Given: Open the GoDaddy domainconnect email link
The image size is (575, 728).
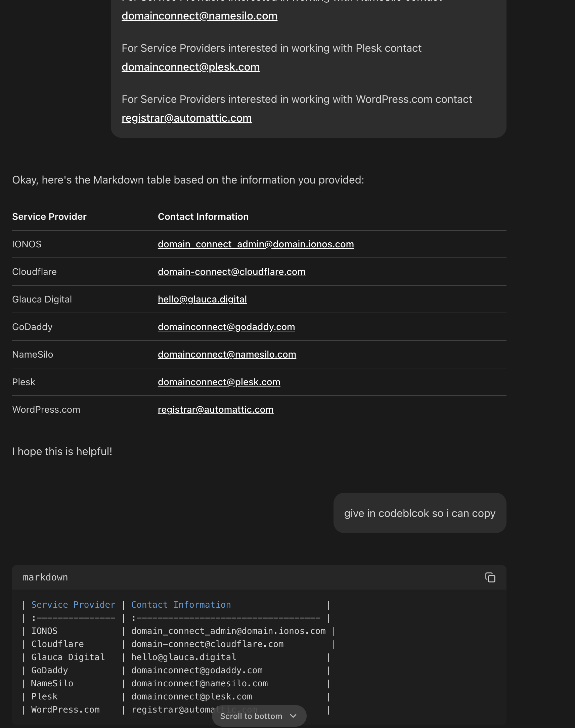Looking at the screenshot, I should tap(226, 327).
